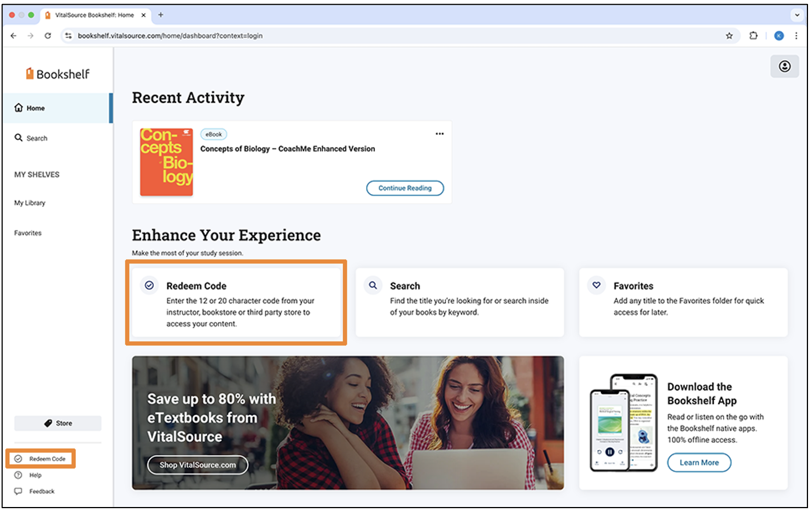Image resolution: width=812 pixels, height=511 pixels.
Task: Open the three-dot menu on the book card
Action: point(439,134)
